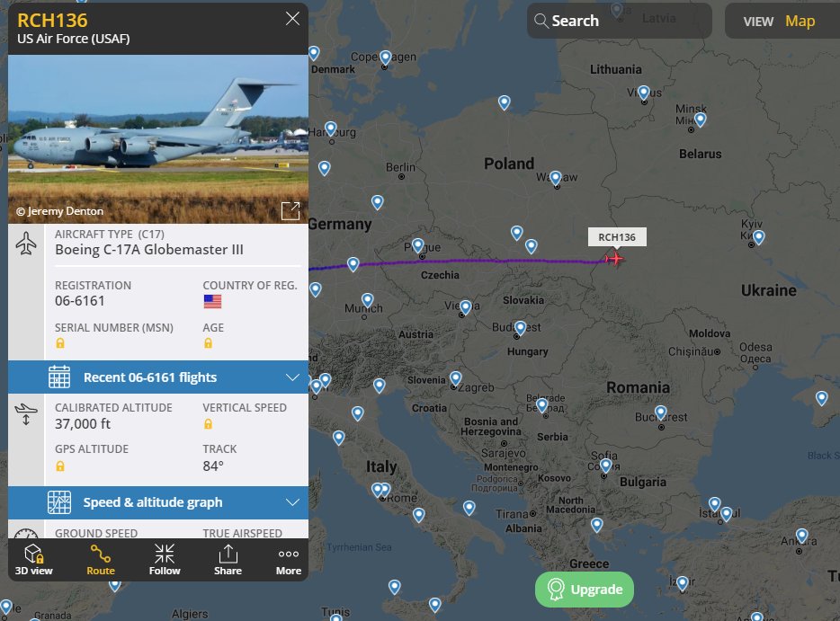Toggle the Route display
The height and width of the screenshot is (621, 840).
(x=101, y=559)
